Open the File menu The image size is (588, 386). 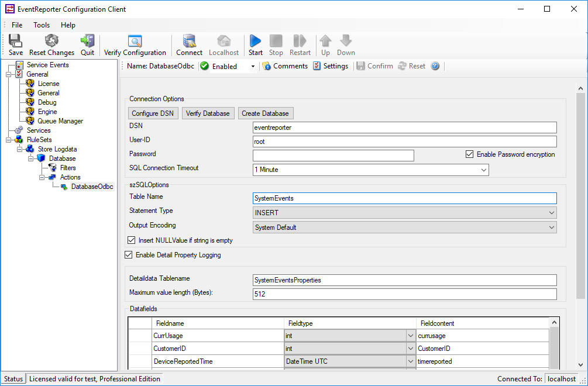point(17,25)
